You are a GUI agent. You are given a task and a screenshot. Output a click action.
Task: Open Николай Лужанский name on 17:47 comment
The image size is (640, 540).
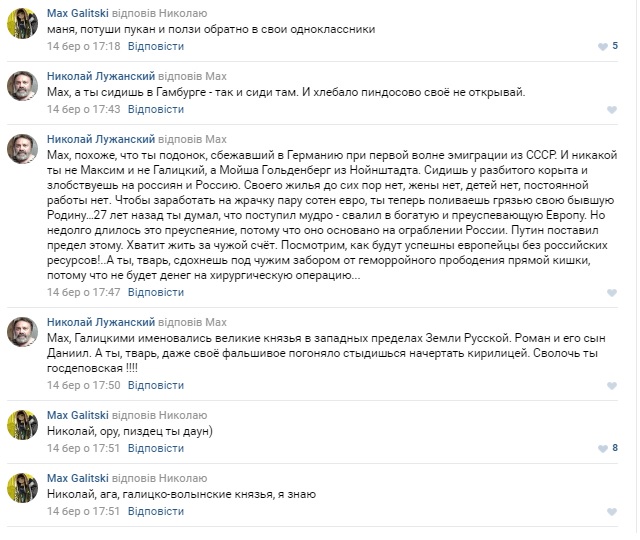[x=101, y=139]
